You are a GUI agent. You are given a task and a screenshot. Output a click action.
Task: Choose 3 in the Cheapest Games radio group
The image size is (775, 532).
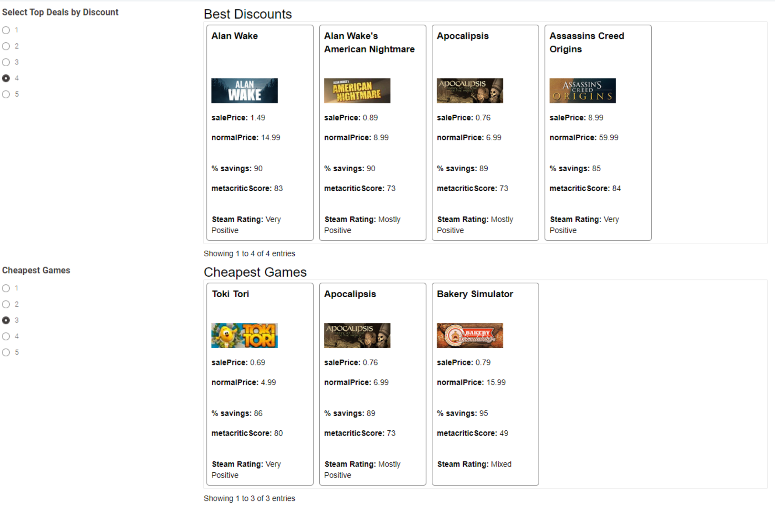pyautogui.click(x=6, y=320)
